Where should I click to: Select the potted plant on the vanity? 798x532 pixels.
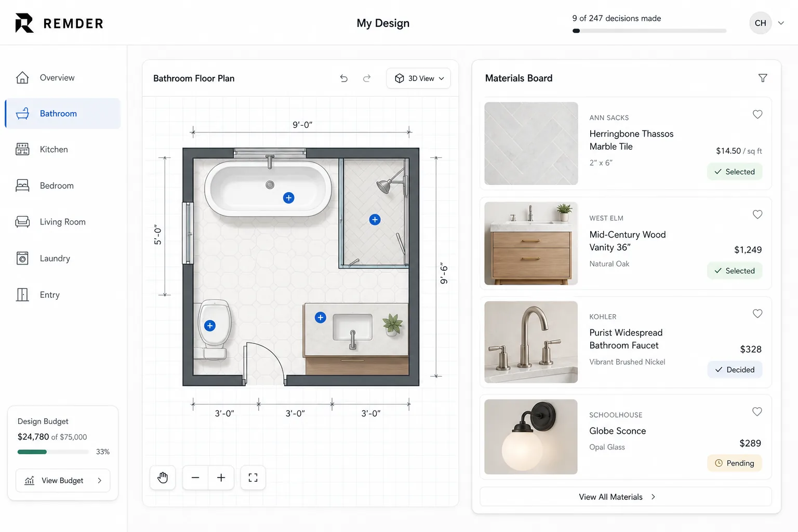[393, 324]
